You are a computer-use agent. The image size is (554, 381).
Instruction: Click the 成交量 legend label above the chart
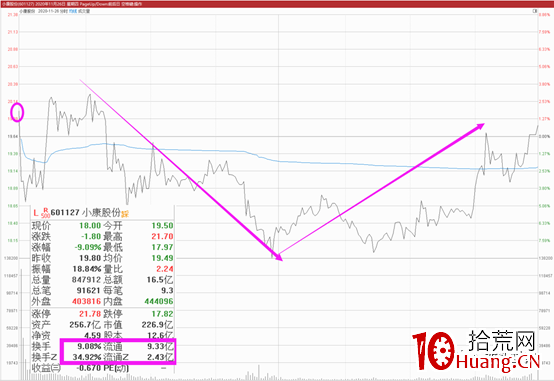[84, 11]
